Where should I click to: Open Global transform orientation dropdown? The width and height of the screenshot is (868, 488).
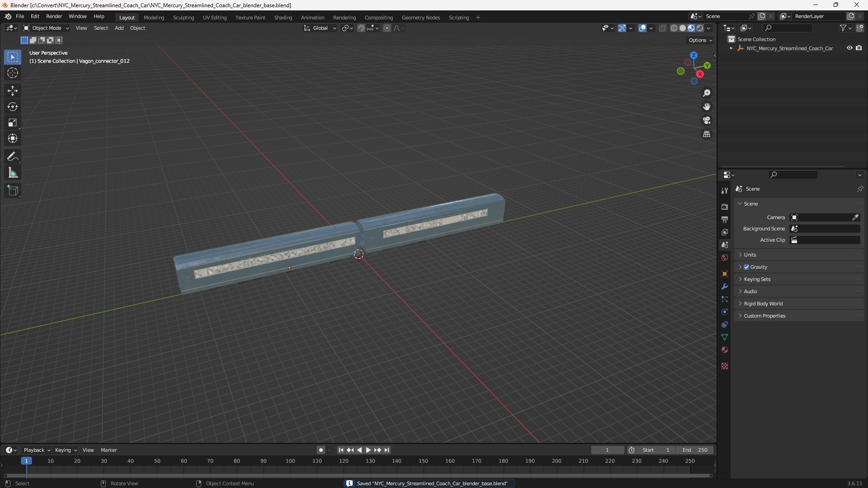pyautogui.click(x=320, y=28)
